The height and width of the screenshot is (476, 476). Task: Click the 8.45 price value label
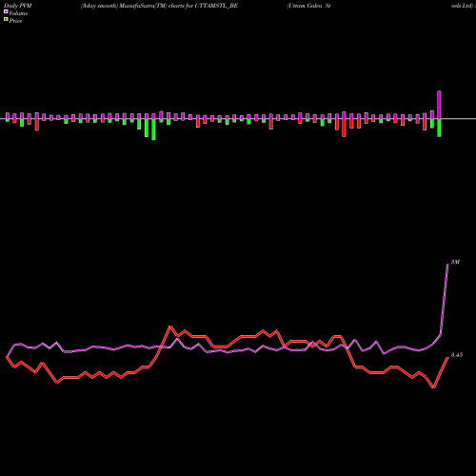(457, 355)
